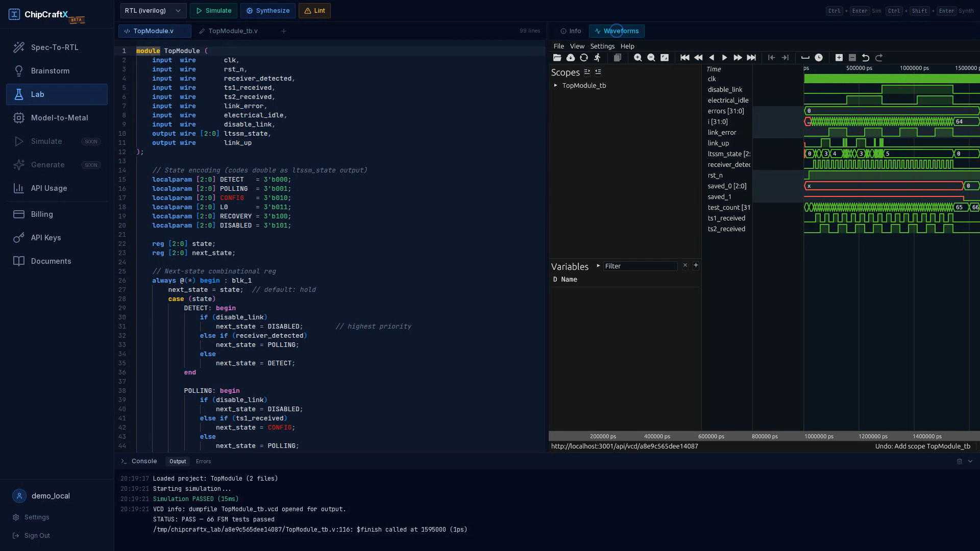The image size is (980, 551).
Task: Go to previous transition
Action: click(x=771, y=58)
